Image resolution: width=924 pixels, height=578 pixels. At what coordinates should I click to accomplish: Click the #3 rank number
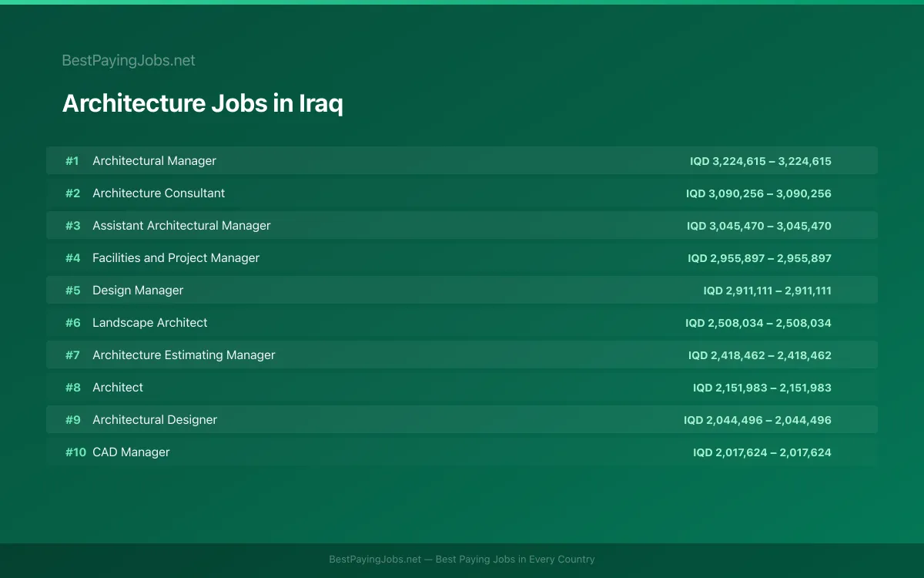click(x=72, y=226)
